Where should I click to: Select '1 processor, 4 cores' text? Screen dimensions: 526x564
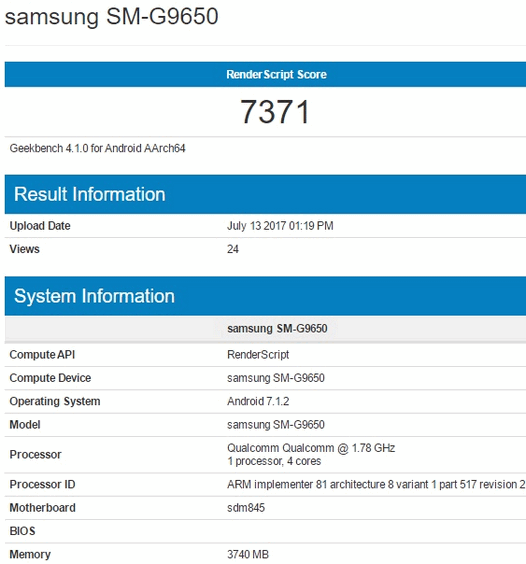coord(274,461)
